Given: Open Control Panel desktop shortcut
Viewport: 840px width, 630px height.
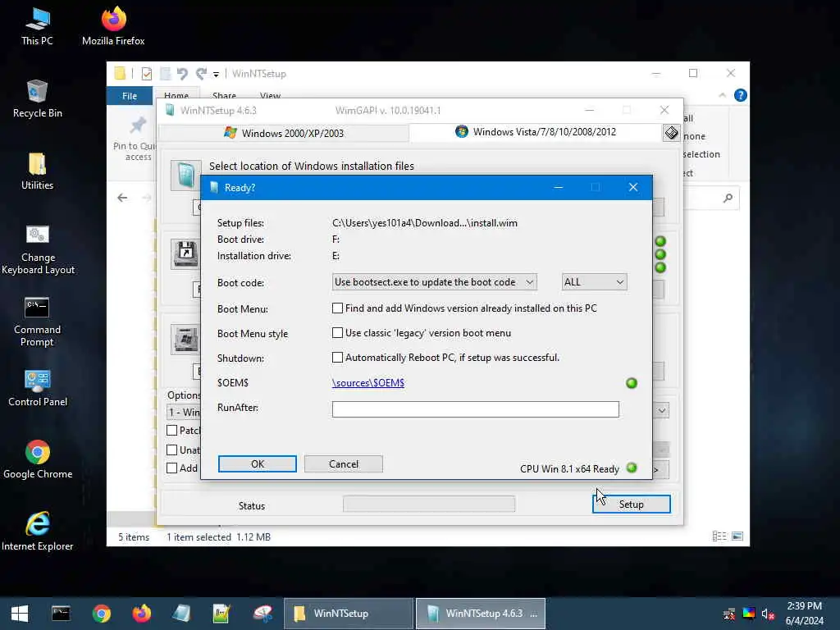Looking at the screenshot, I should point(38,388).
